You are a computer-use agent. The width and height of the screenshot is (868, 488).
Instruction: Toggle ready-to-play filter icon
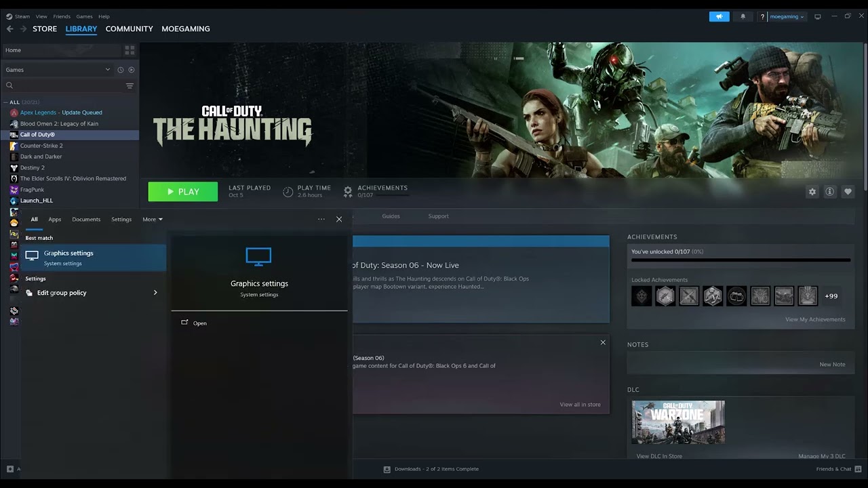click(132, 70)
